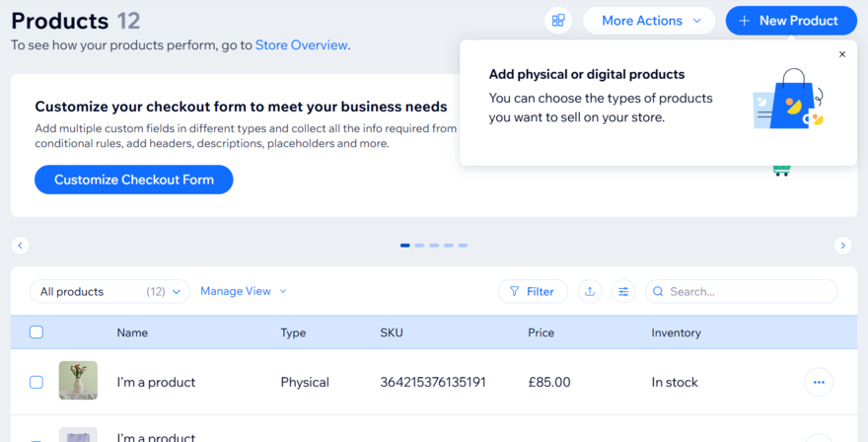This screenshot has width=868, height=442.
Task: Click the export products upload icon
Action: [x=590, y=291]
